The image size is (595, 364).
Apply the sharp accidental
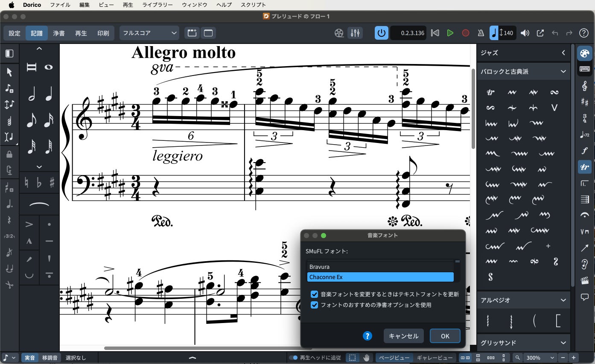click(52, 183)
